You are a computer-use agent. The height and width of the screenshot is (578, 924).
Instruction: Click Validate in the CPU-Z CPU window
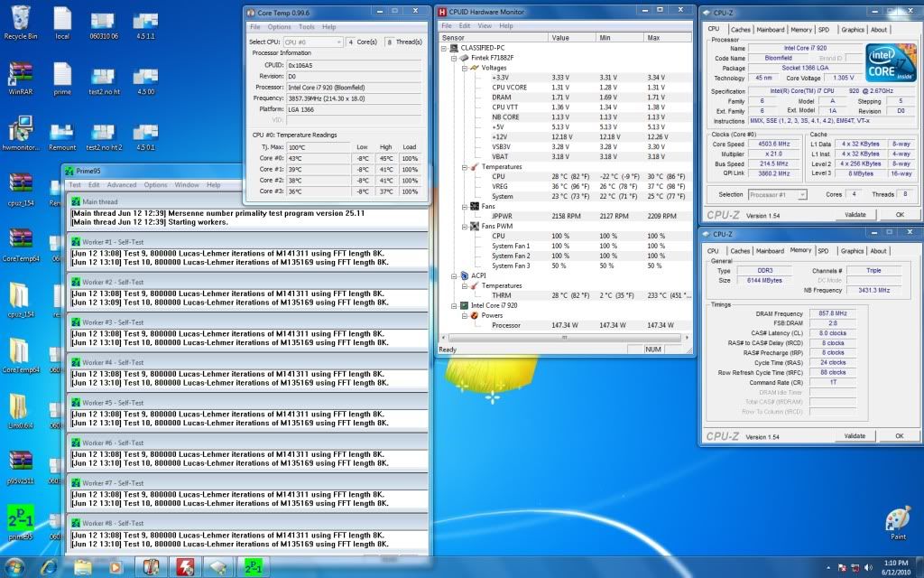854,215
